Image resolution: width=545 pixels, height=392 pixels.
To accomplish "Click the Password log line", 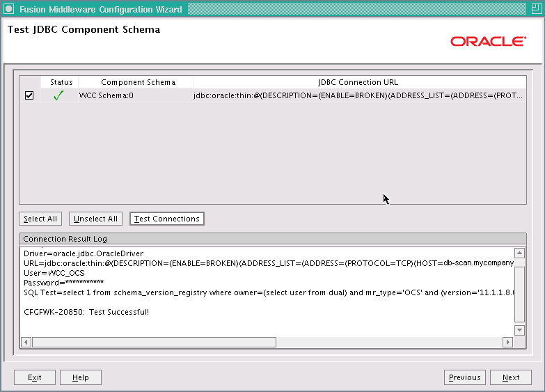I will tap(63, 283).
